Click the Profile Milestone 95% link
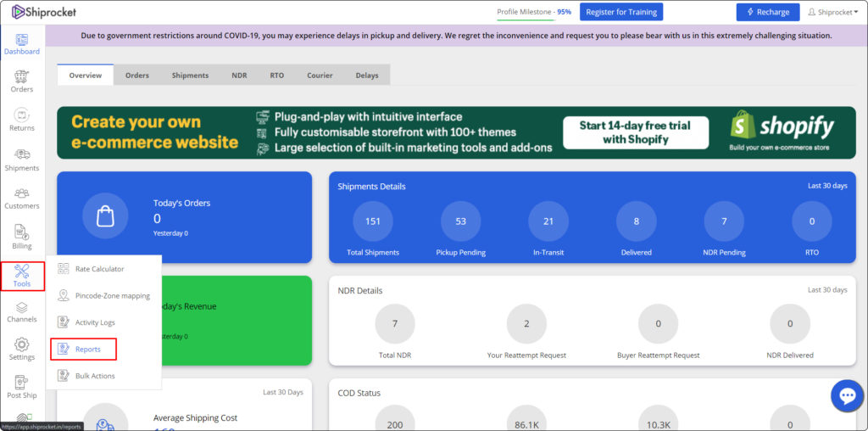The height and width of the screenshot is (431, 868). coord(534,12)
